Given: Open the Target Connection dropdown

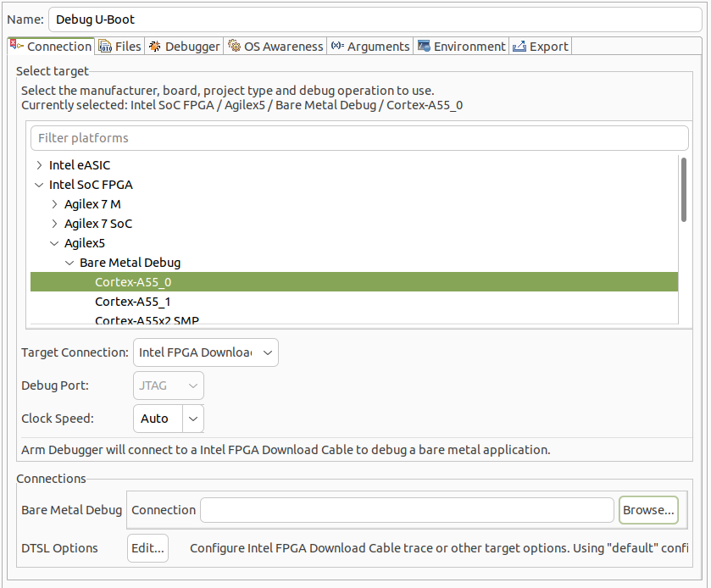Looking at the screenshot, I should 206,352.
